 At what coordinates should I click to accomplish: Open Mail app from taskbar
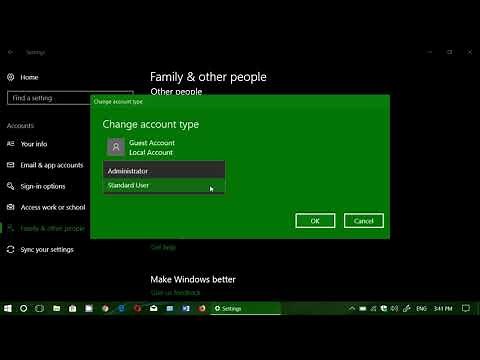153,308
